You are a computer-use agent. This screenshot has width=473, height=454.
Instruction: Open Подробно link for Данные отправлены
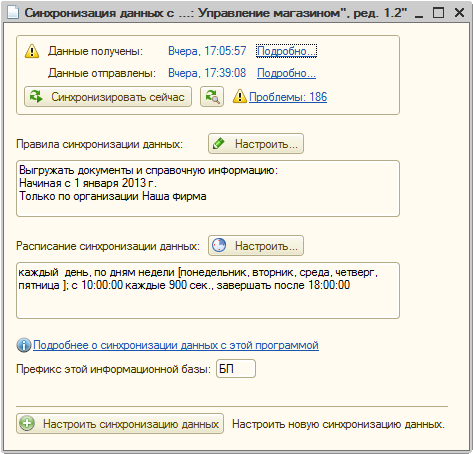coord(286,73)
